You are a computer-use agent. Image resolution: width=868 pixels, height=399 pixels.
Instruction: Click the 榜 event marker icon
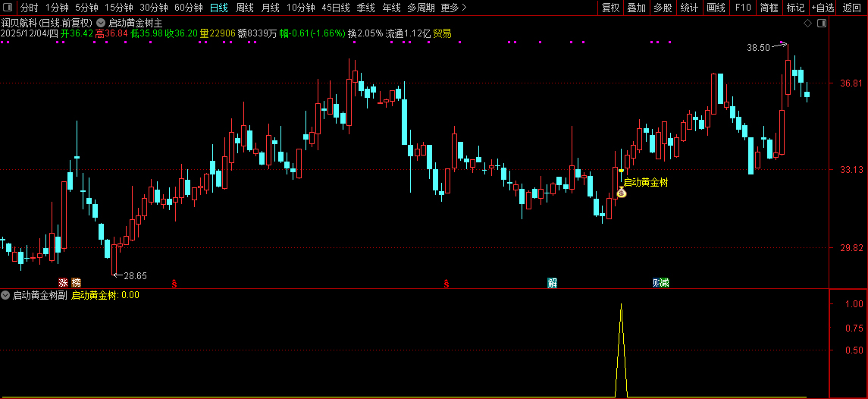pyautogui.click(x=76, y=283)
